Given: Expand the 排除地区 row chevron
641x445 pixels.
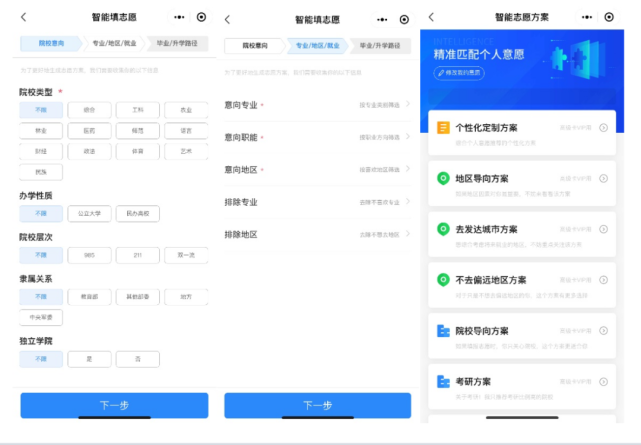Looking at the screenshot, I should pyautogui.click(x=408, y=234).
